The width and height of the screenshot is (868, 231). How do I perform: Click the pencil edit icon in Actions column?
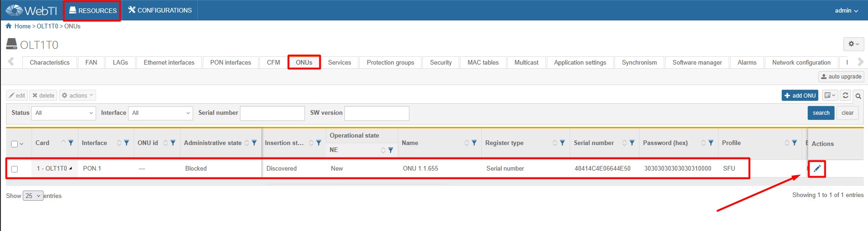[817, 169]
